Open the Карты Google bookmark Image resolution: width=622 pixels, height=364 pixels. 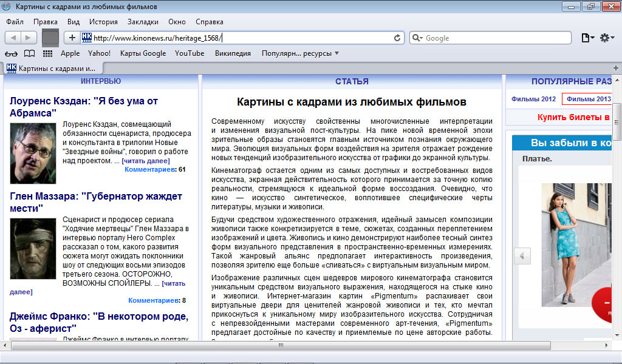pos(143,53)
